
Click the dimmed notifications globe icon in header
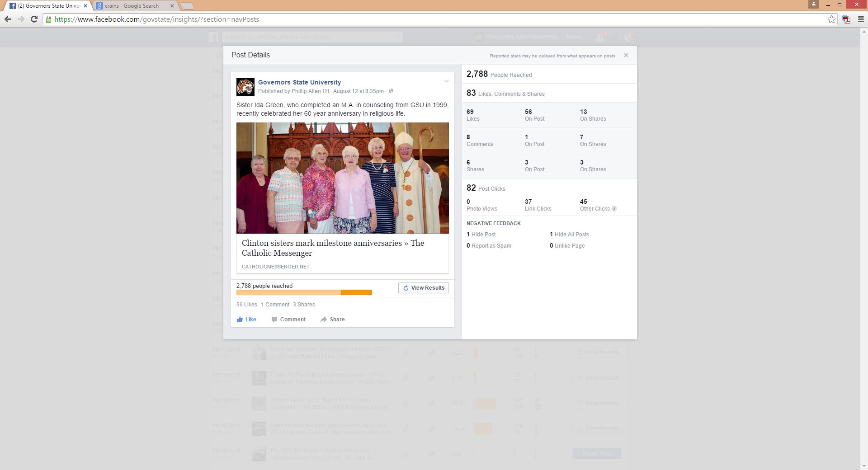(629, 37)
